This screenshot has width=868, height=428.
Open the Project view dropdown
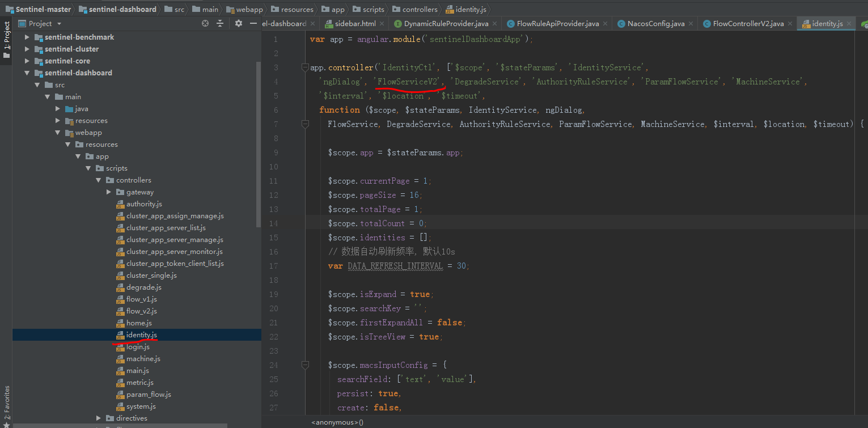coord(59,24)
